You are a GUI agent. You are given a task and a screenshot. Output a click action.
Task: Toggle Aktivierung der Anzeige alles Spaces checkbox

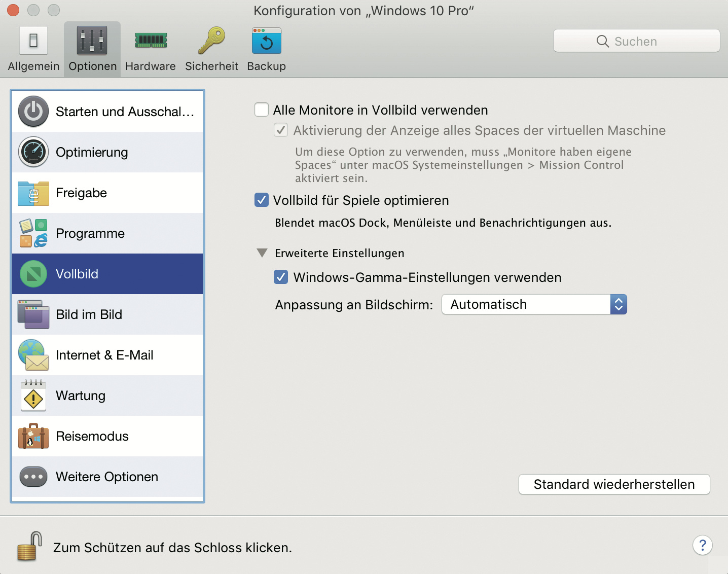click(281, 130)
